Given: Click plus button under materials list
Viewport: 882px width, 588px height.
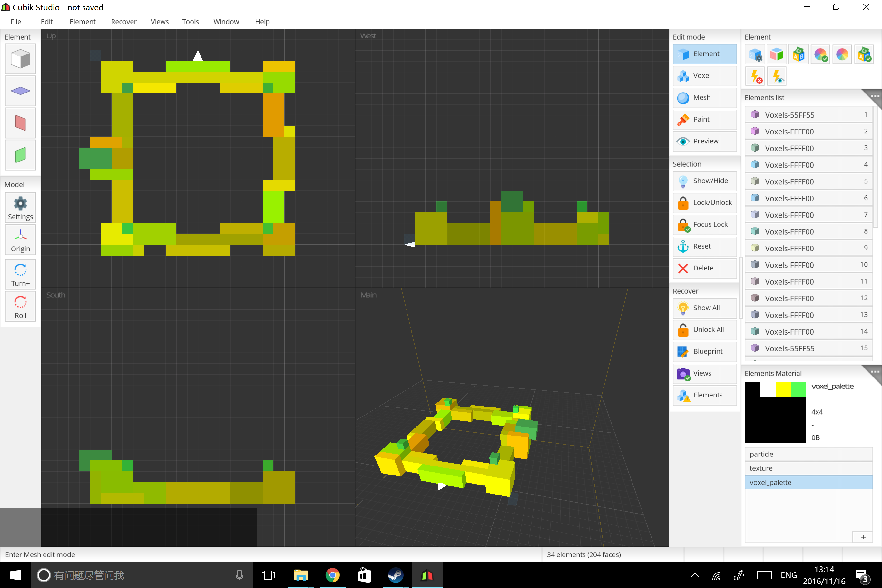Looking at the screenshot, I should tap(863, 537).
